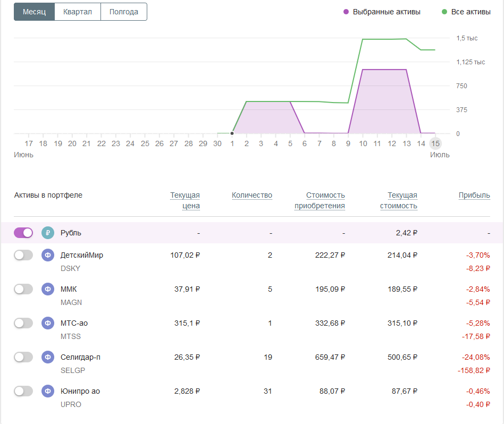Click the Селигдар-п stock icon
The height and width of the screenshot is (424, 504).
[48, 357]
